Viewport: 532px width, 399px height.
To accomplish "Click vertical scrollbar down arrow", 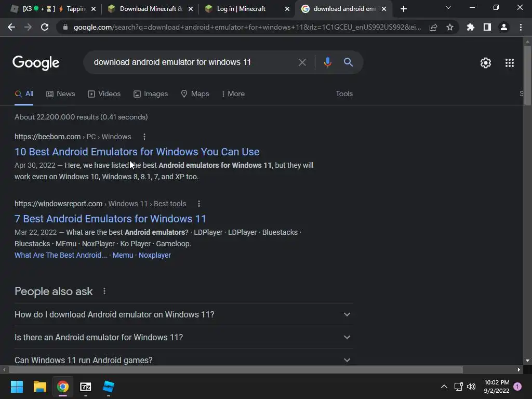I will [x=527, y=361].
